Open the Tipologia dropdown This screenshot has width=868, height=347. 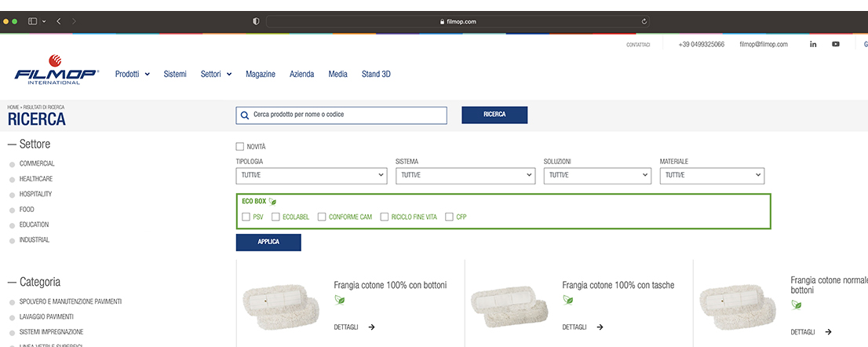pos(311,176)
